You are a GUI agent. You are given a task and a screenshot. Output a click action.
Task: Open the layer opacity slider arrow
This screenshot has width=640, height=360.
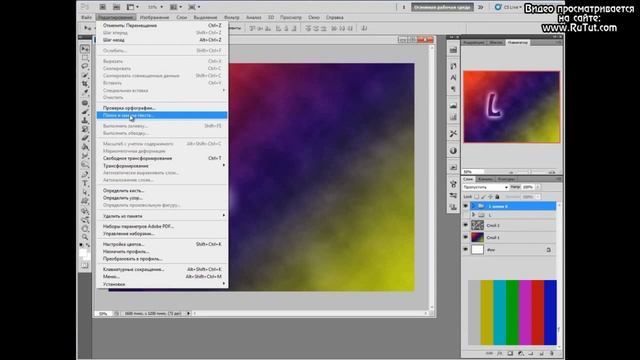click(538, 187)
